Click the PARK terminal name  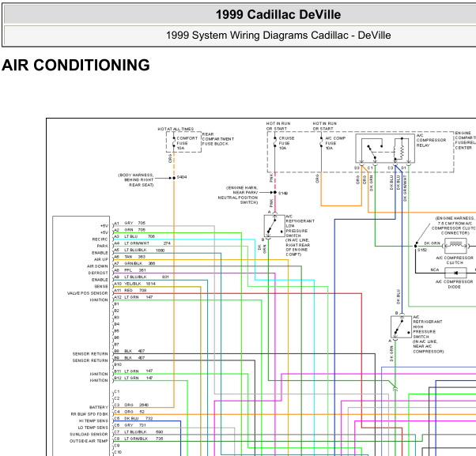click(x=103, y=246)
